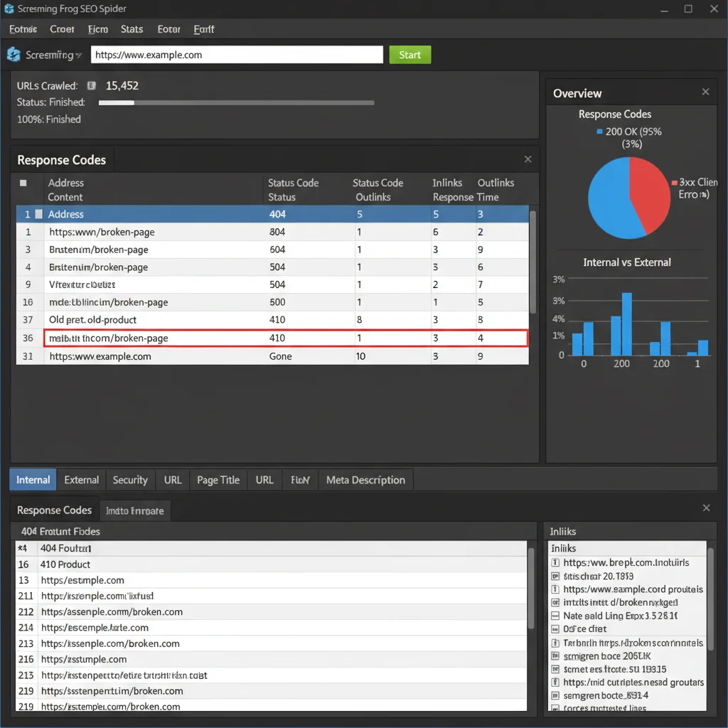This screenshot has height=728, width=728.
Task: Select '410 Product' in lower list
Action: click(272, 564)
